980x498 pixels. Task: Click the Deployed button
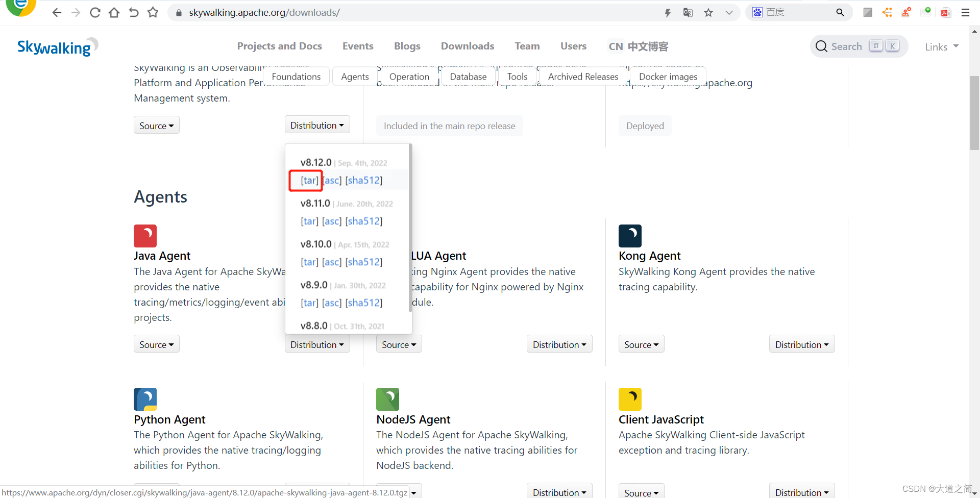click(645, 126)
